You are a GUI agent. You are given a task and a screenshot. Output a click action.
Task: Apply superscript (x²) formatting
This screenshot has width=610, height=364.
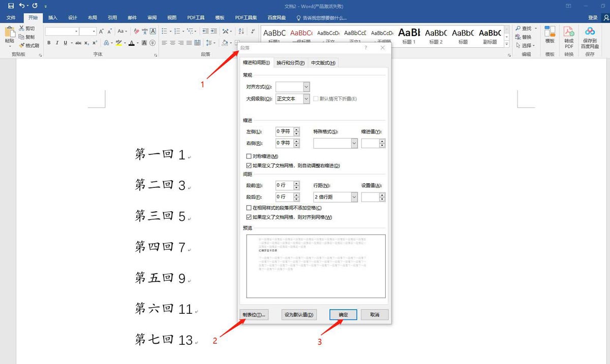pyautogui.click(x=95, y=43)
